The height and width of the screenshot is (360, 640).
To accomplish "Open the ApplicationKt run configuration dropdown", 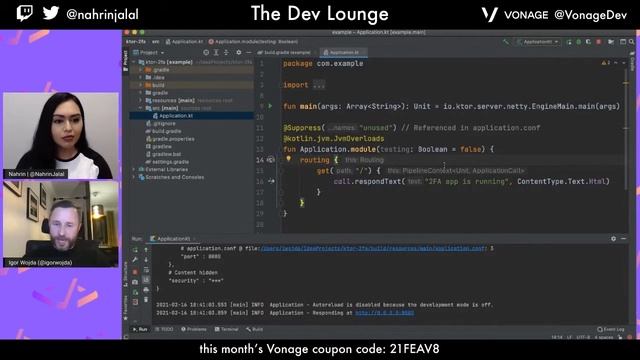I will coord(538,42).
